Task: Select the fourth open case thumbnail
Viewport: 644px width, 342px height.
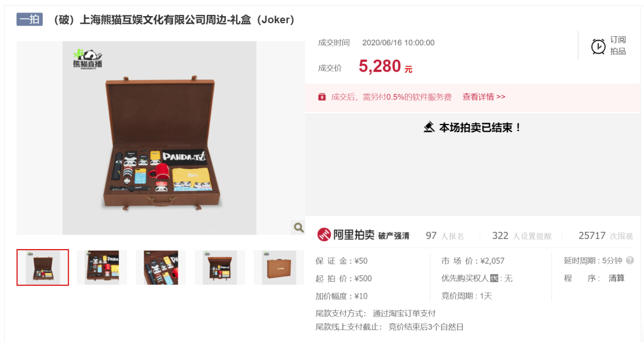Action: point(219,268)
